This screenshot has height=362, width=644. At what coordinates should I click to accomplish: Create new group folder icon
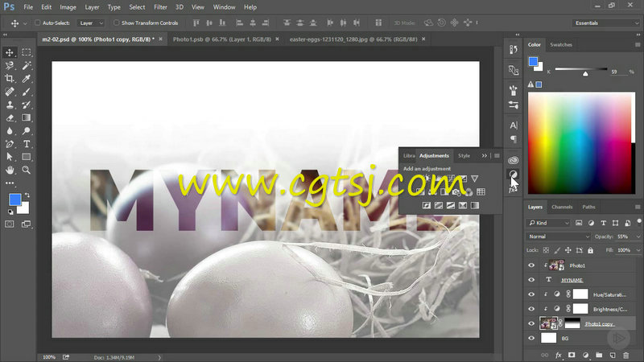pos(599,355)
